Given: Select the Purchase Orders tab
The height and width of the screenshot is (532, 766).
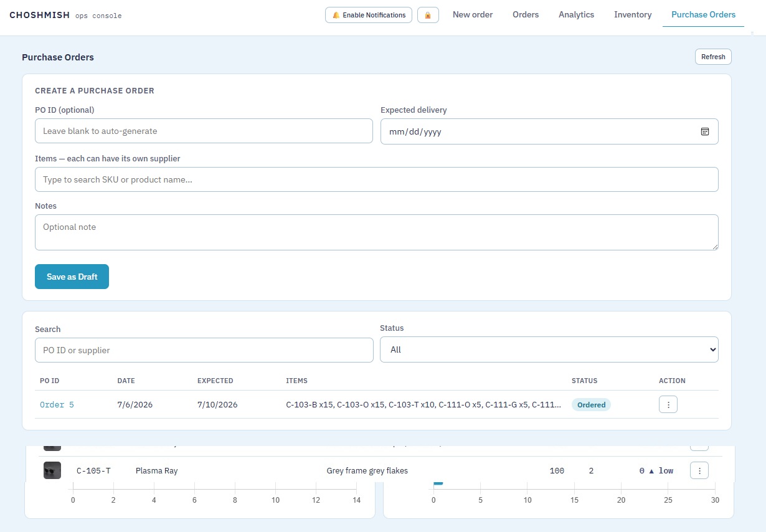Looking at the screenshot, I should pyautogui.click(x=703, y=14).
